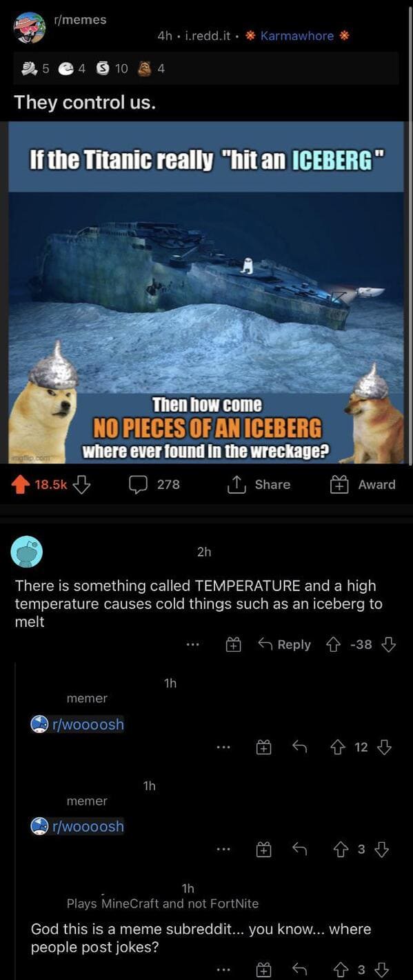This screenshot has width=413, height=980.
Task: Downvote the post with 18.5k votes
Action: coord(81,485)
